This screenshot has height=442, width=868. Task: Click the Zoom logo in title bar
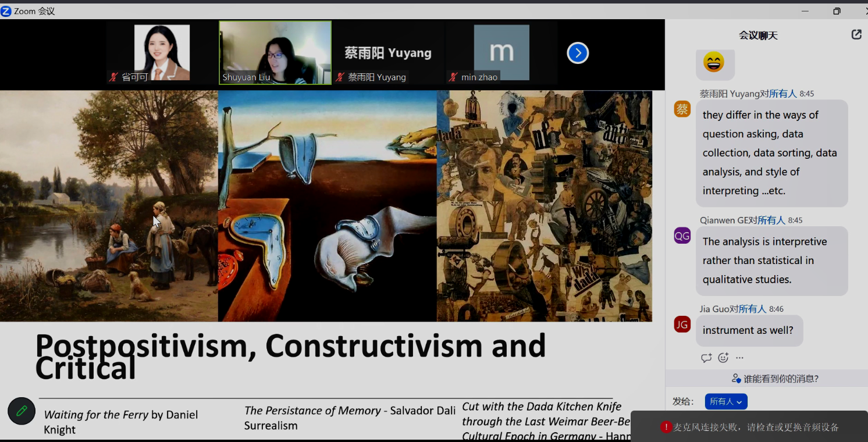click(x=6, y=11)
